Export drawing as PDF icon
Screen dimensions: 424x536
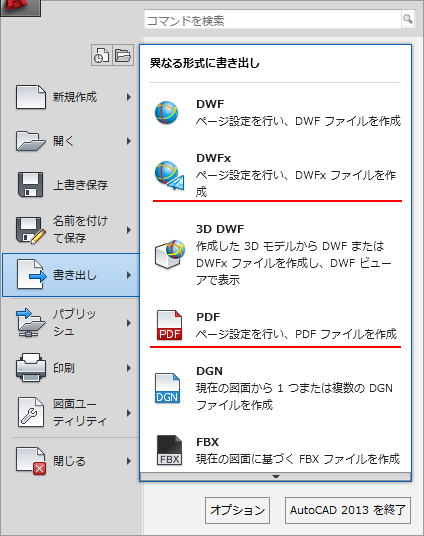pos(169,325)
